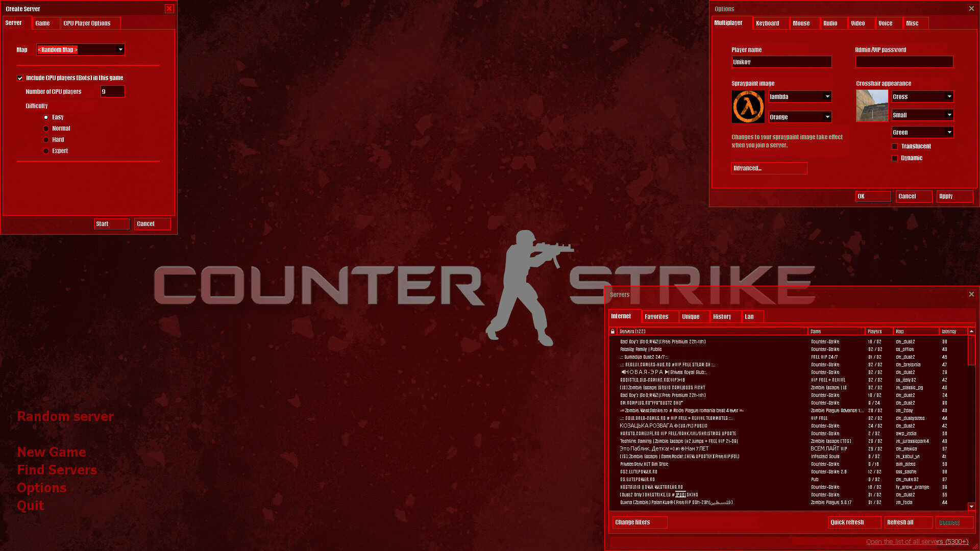Open the lambda spraypaint image dropdown
Image resolution: width=980 pixels, height=551 pixels.
(827, 96)
